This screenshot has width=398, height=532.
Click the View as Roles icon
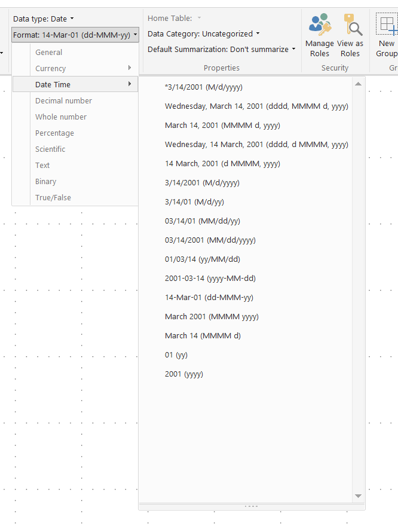tap(353, 25)
